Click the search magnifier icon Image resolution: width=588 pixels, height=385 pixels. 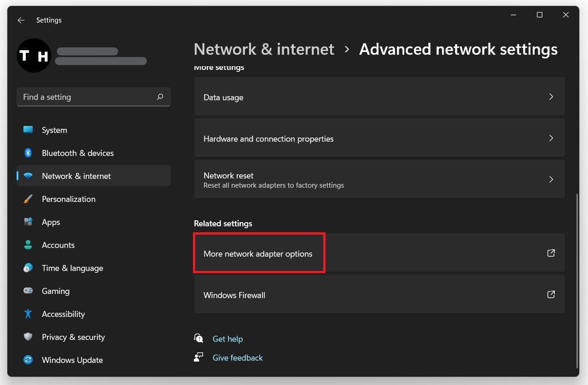160,97
